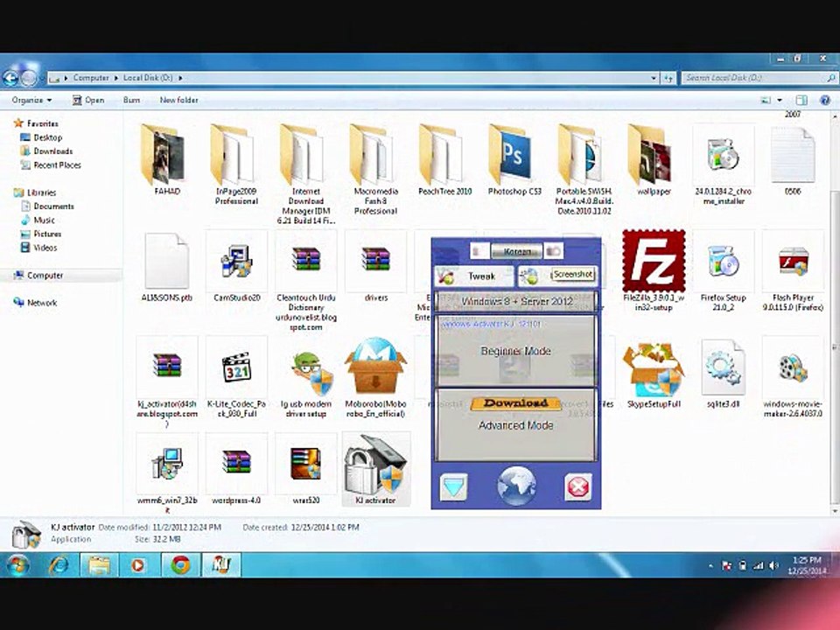Select the wordpress-4.0 archive
Image resolution: width=840 pixels, height=630 pixels.
pyautogui.click(x=236, y=470)
